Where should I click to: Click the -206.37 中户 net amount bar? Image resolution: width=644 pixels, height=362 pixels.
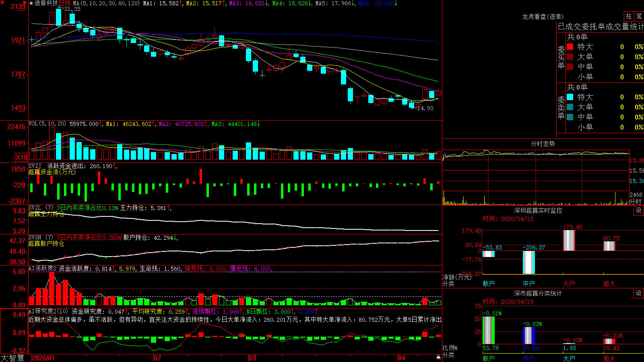pos(529,262)
